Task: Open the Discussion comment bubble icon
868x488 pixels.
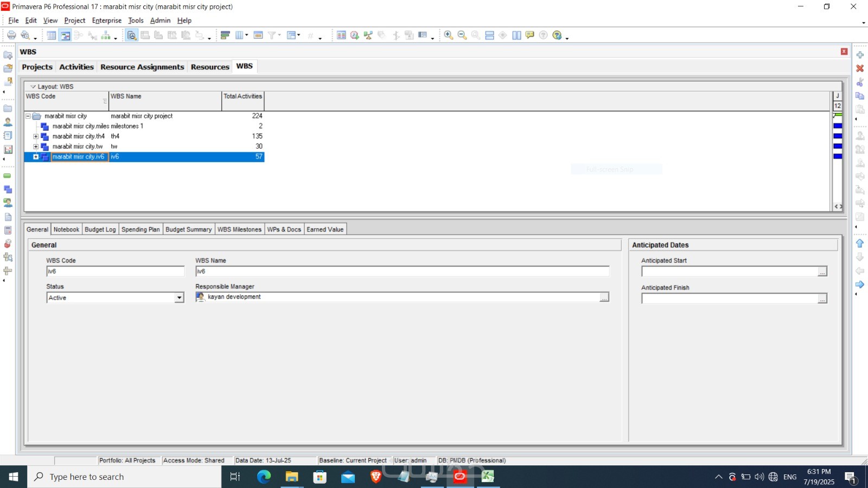Action: tap(530, 35)
